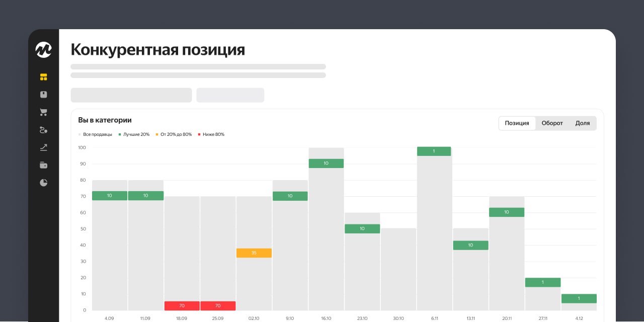Switch to the Доля tab
Screen dimensions: 644x322
point(582,123)
